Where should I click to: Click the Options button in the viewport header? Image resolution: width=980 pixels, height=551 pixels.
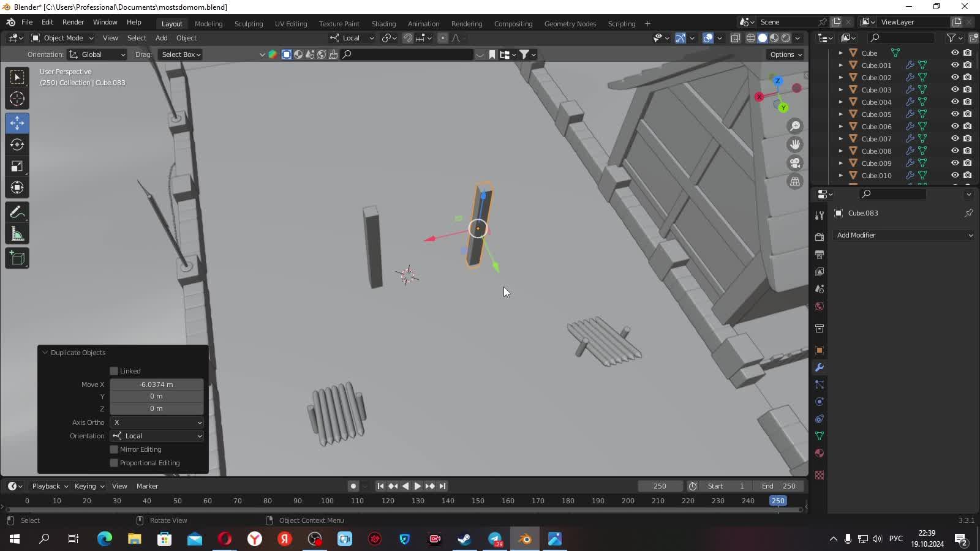785,54
